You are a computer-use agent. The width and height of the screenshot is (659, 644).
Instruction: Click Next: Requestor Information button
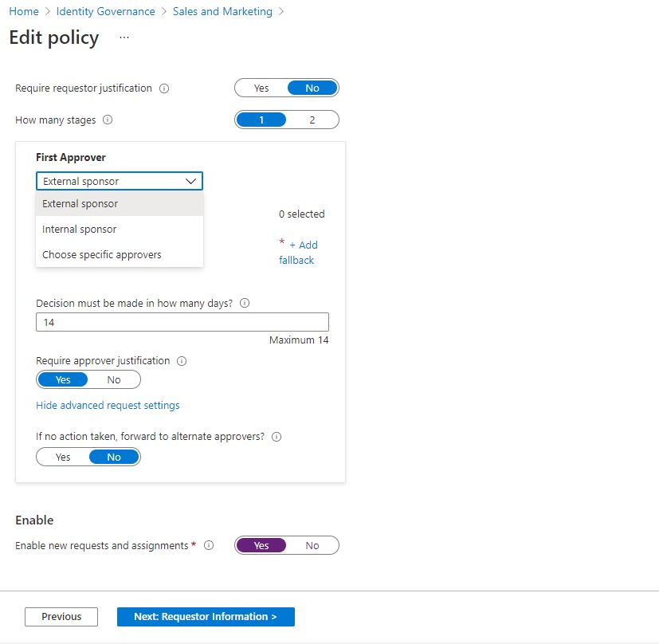pyautogui.click(x=206, y=617)
